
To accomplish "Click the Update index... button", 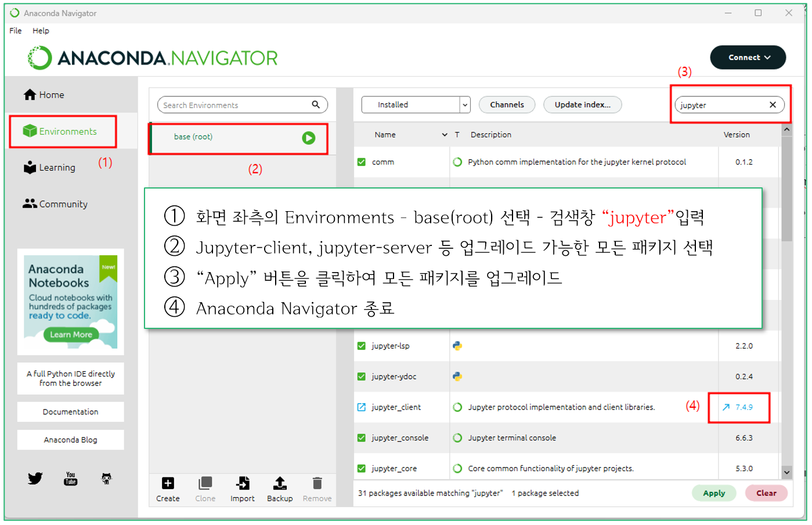I will click(x=582, y=105).
